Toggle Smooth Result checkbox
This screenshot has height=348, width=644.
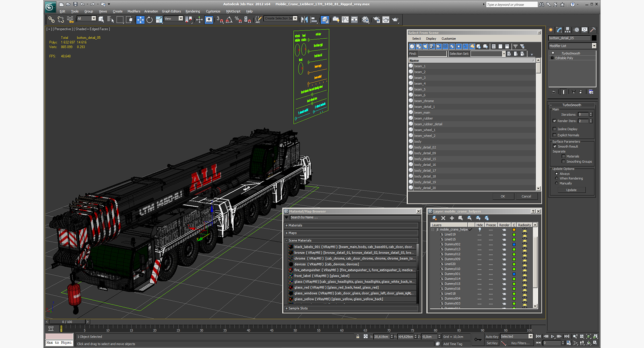[x=555, y=147]
